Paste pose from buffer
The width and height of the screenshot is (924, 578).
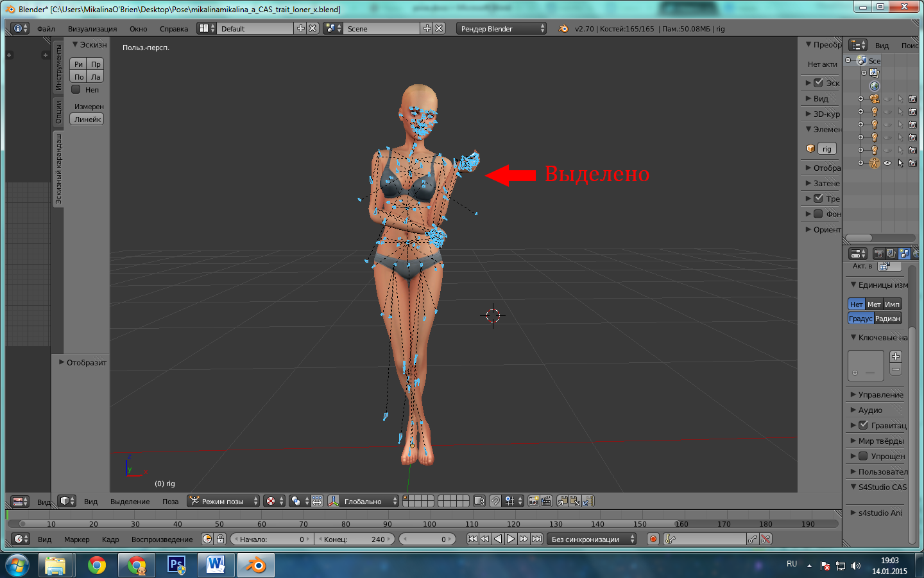[576, 501]
